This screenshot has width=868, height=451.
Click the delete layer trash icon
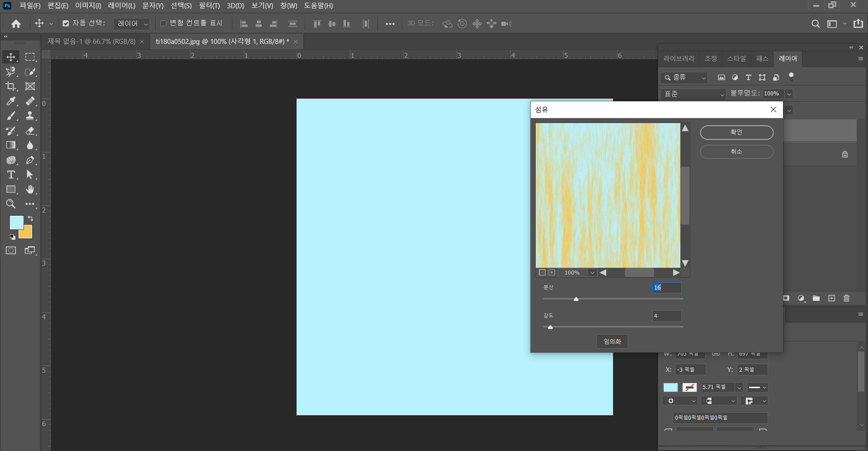coord(846,298)
